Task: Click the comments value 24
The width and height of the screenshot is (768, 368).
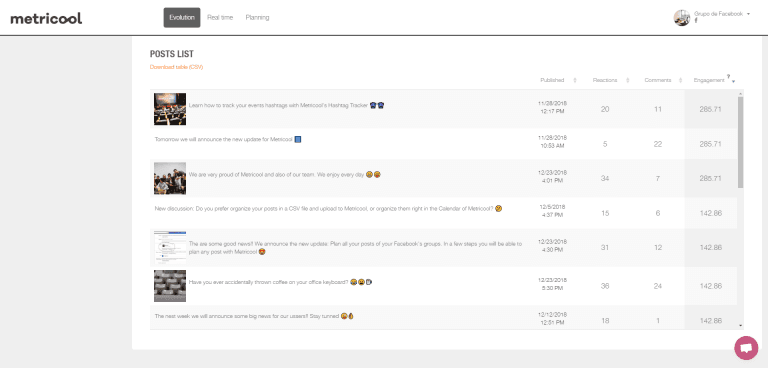Action: tap(658, 286)
